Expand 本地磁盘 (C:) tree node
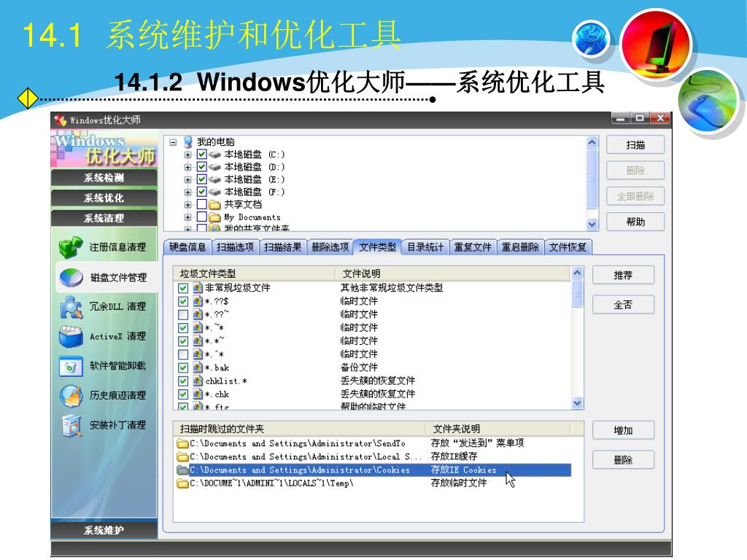The height and width of the screenshot is (560, 747). pyautogui.click(x=187, y=155)
